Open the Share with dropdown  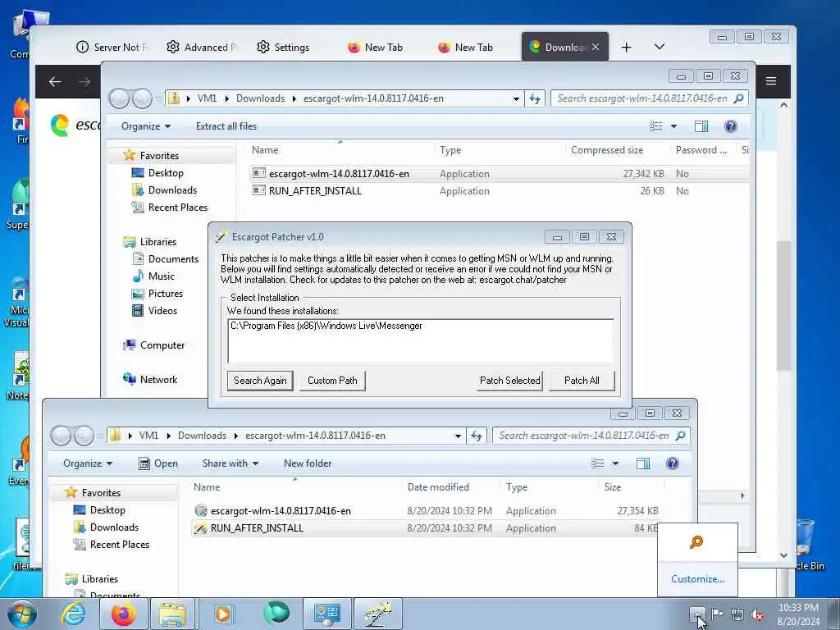231,463
